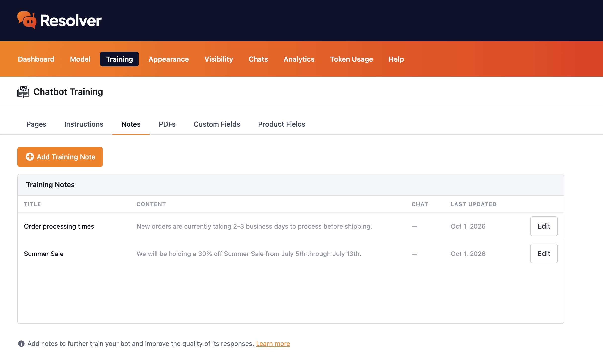The height and width of the screenshot is (364, 603).
Task: Open the Help menu item
Action: pos(396,59)
